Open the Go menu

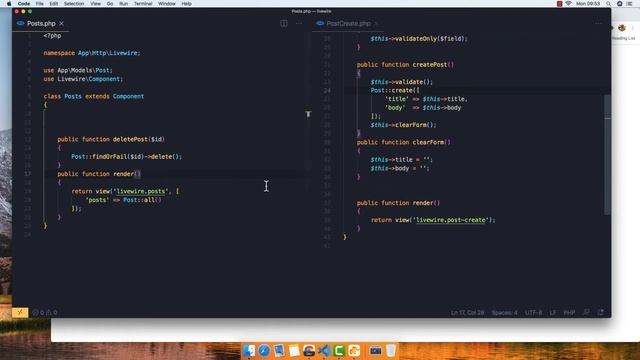[110, 4]
